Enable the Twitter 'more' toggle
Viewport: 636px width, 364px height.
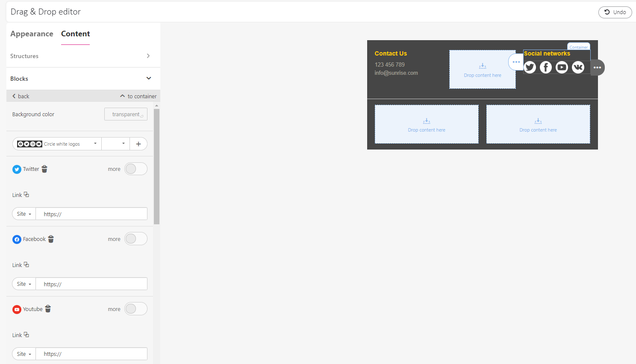coord(135,169)
